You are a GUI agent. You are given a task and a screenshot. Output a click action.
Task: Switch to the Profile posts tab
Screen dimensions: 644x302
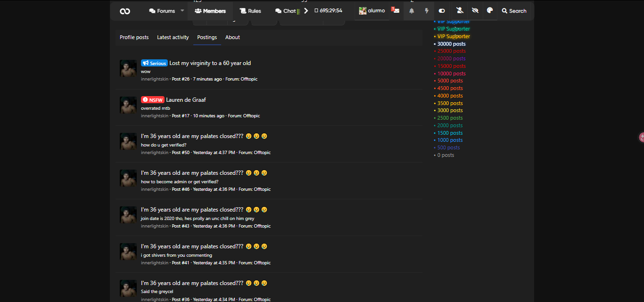tap(134, 37)
